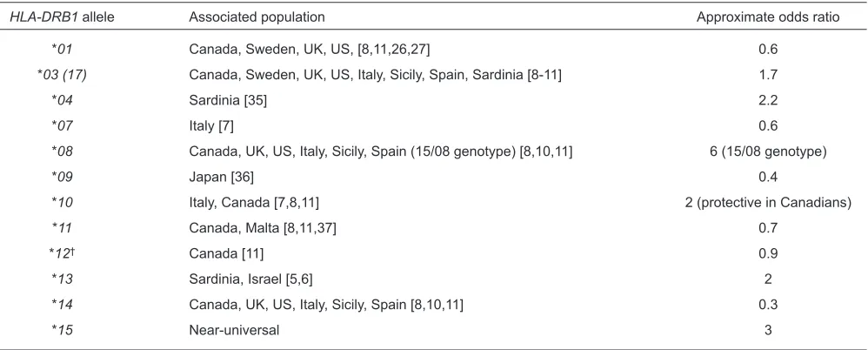868x350 pixels.
Task: Click the 2 (protective in Canadians) value
Action: click(768, 203)
